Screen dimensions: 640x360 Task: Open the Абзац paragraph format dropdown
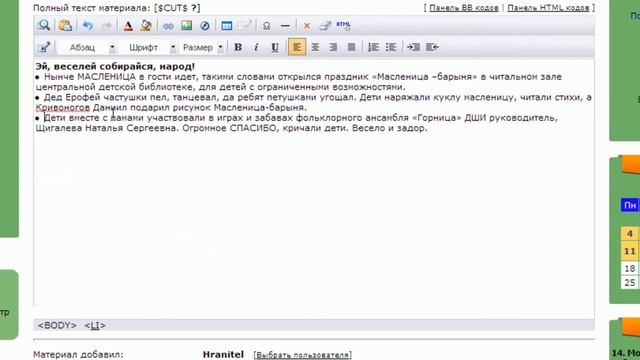click(87, 48)
